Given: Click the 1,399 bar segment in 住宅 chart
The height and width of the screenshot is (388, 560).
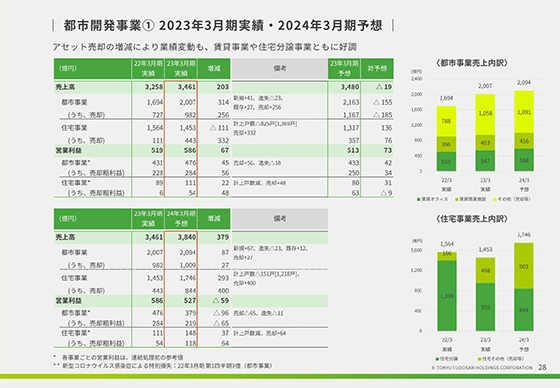Looking at the screenshot, I should pos(447,296).
